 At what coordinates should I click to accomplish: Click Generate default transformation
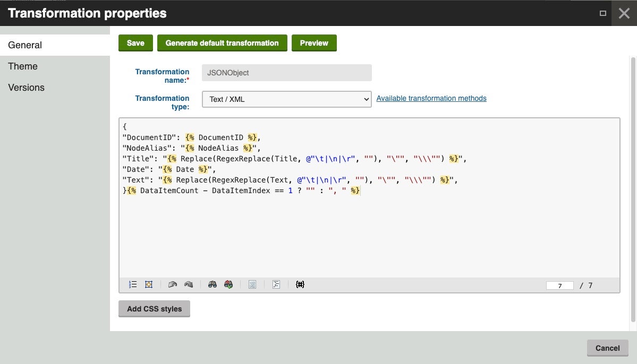222,42
